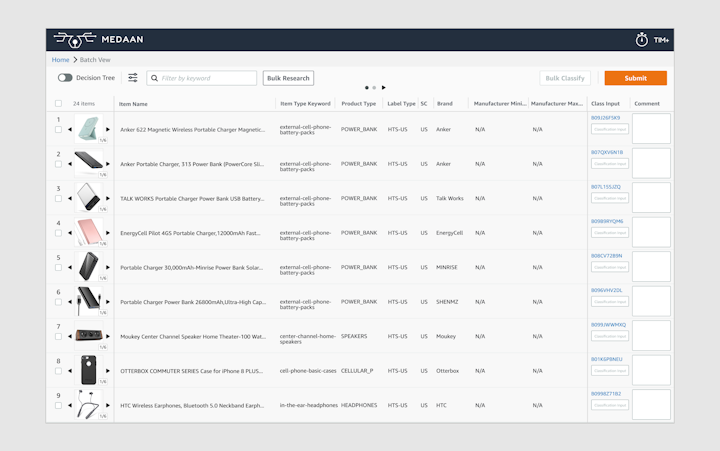Check the select-all items checkbox

coord(58,103)
